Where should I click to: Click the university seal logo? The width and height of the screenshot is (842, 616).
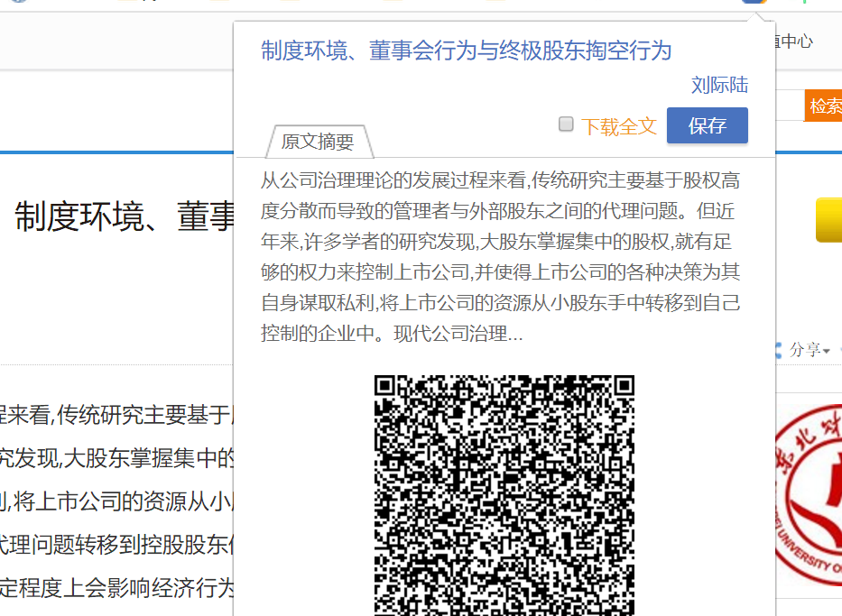point(809,495)
